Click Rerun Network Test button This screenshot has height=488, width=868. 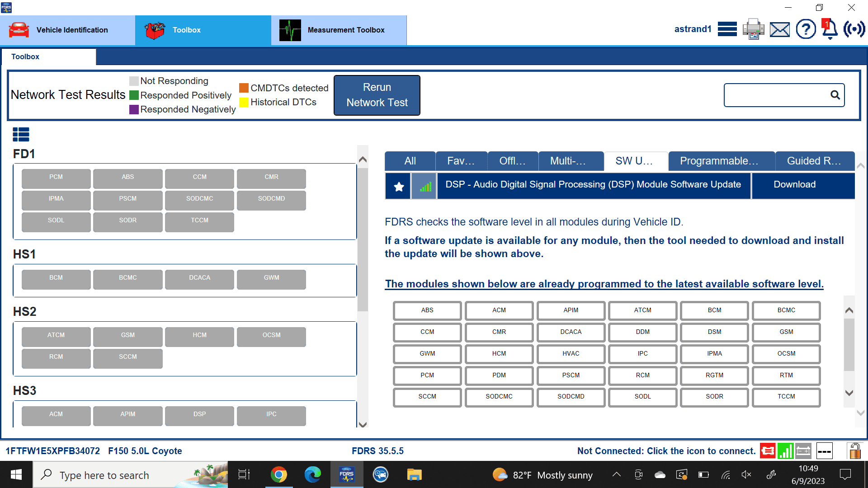pyautogui.click(x=377, y=95)
